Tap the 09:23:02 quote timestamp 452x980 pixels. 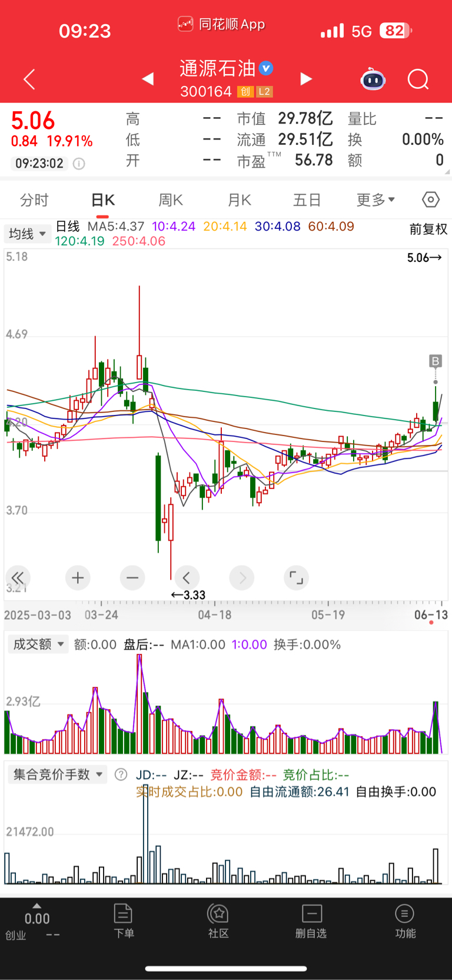click(x=39, y=164)
